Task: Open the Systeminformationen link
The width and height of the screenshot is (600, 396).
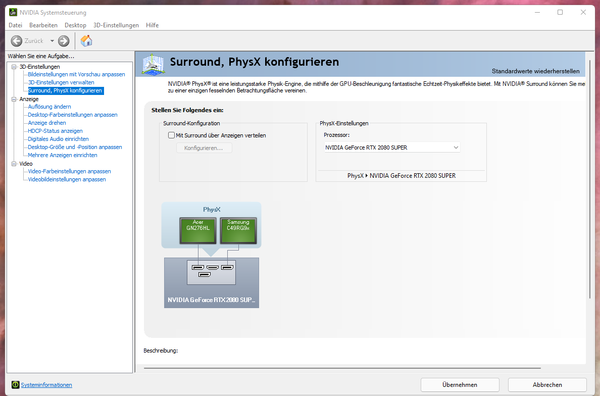Action: pyautogui.click(x=46, y=385)
